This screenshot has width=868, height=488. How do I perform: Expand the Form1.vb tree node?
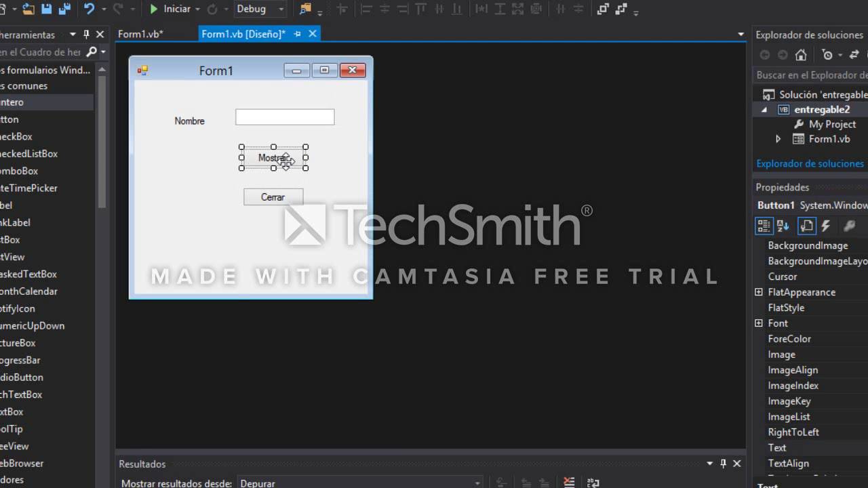778,139
